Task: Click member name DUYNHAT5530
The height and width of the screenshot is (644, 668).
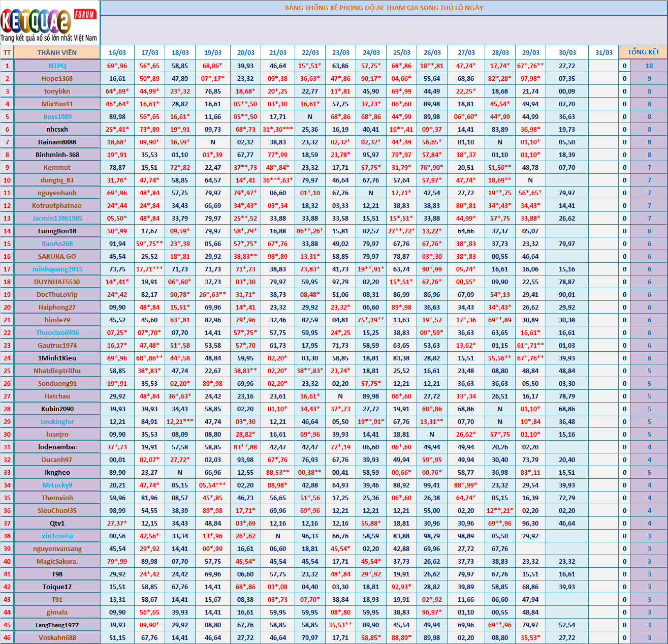Action: [x=57, y=282]
